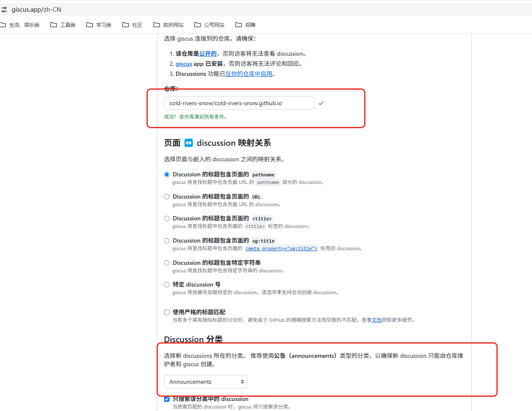Open the 社区 bookmark folder

point(132,25)
